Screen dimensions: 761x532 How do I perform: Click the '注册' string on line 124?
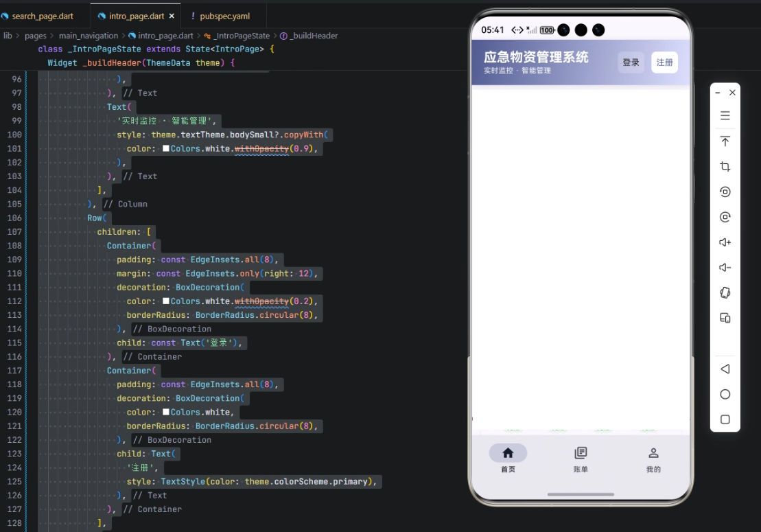(x=140, y=467)
